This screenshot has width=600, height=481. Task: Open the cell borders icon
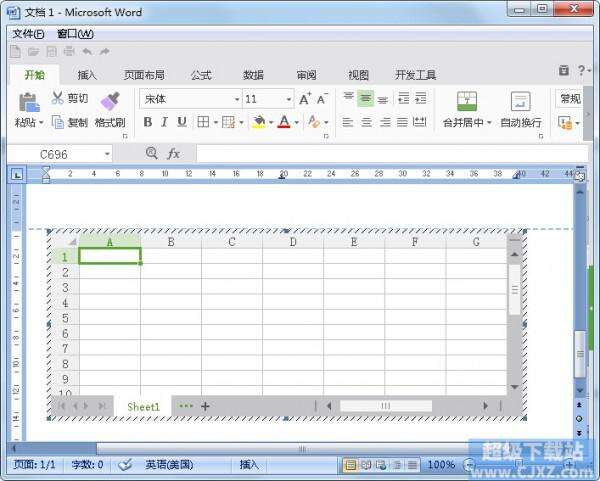(x=203, y=122)
